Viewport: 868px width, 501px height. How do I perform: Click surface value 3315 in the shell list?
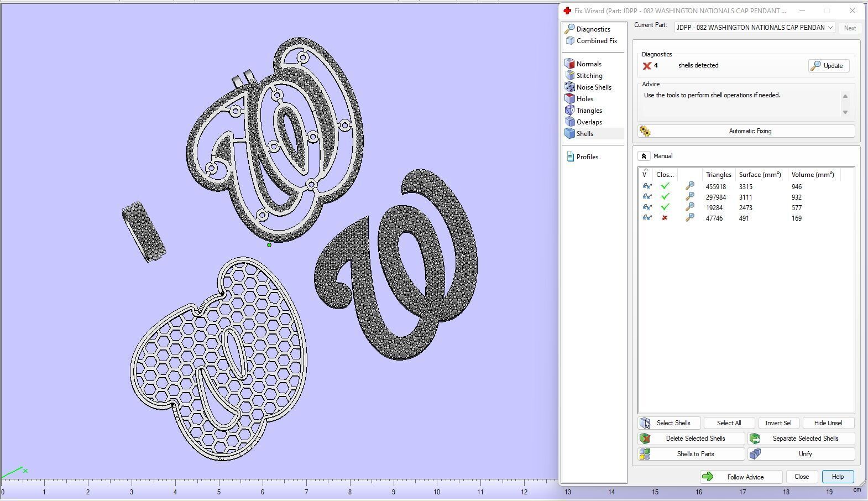pyautogui.click(x=746, y=187)
